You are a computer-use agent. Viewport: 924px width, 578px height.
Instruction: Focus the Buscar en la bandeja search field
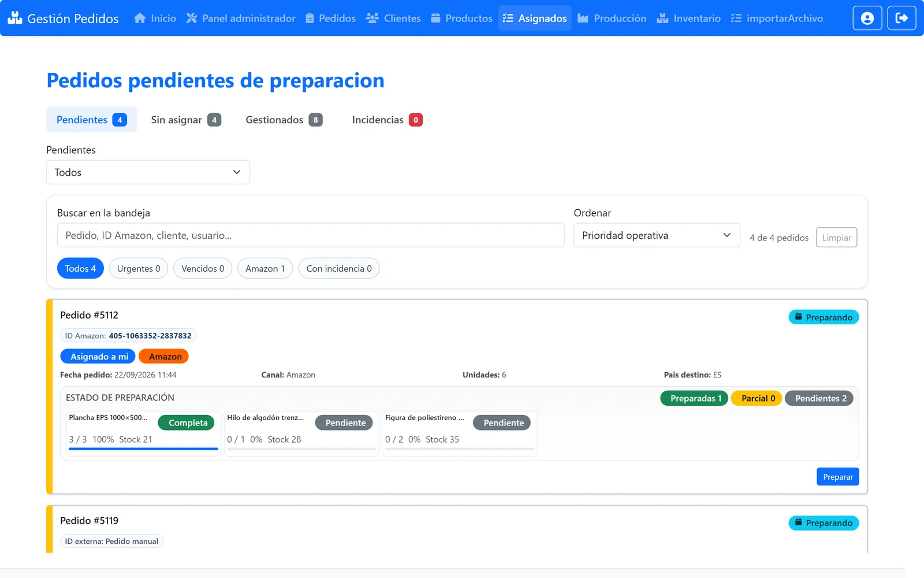(x=311, y=235)
